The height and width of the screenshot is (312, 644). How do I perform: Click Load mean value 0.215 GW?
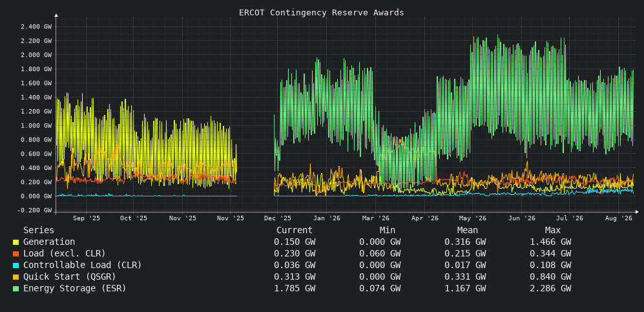coord(465,254)
